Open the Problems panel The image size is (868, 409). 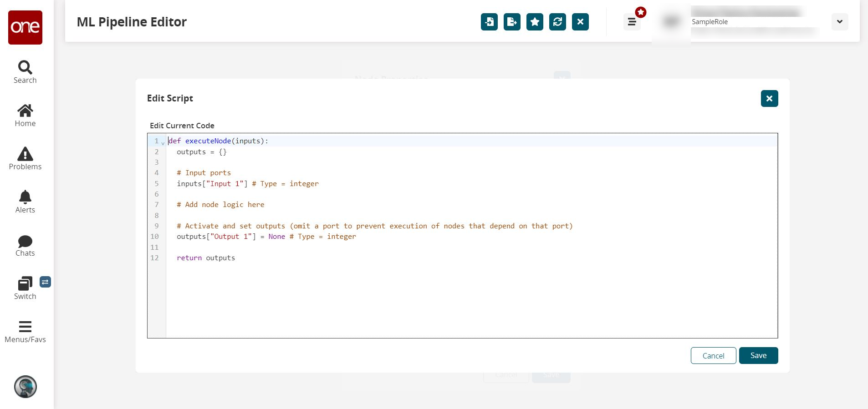point(25,159)
